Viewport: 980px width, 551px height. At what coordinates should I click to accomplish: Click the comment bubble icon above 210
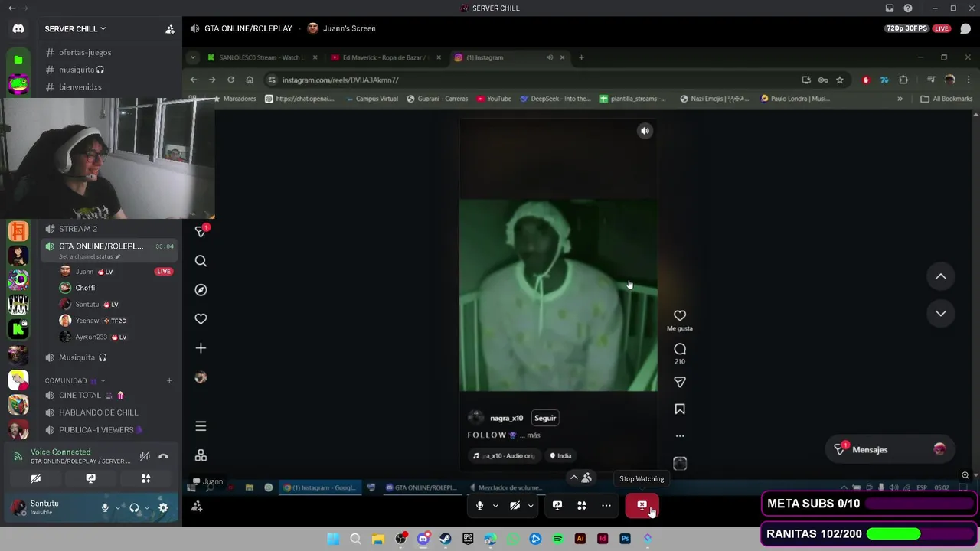680,349
